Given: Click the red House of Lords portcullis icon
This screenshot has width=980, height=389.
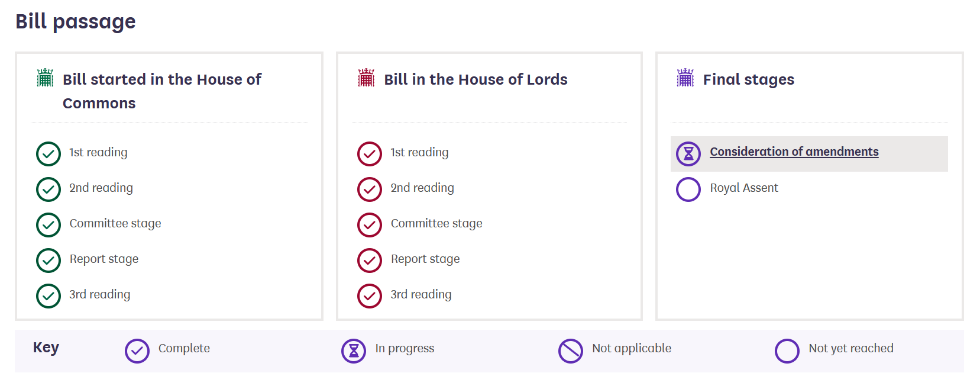Looking at the screenshot, I should (366, 78).
